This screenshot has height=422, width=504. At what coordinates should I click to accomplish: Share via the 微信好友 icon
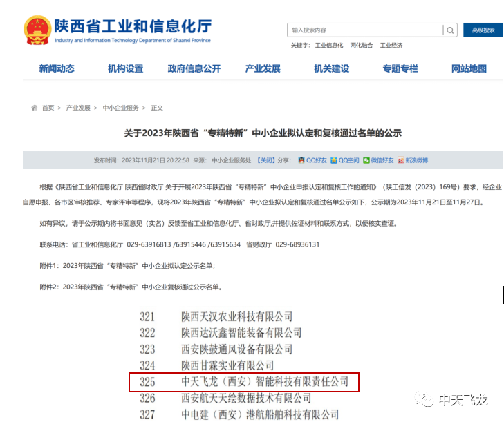[x=366, y=160]
